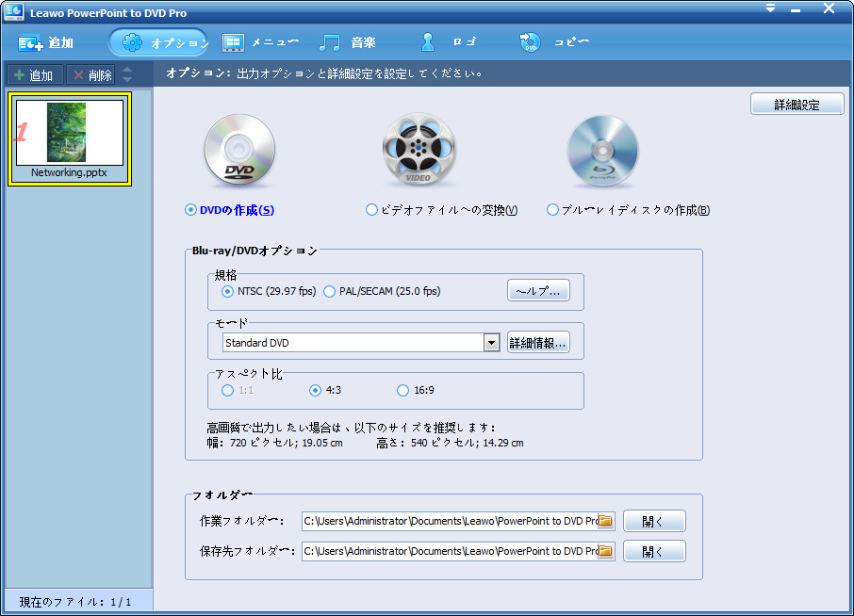Click the 作業フォルダー path input field
Image resolution: width=854 pixels, height=616 pixels.
[x=450, y=521]
